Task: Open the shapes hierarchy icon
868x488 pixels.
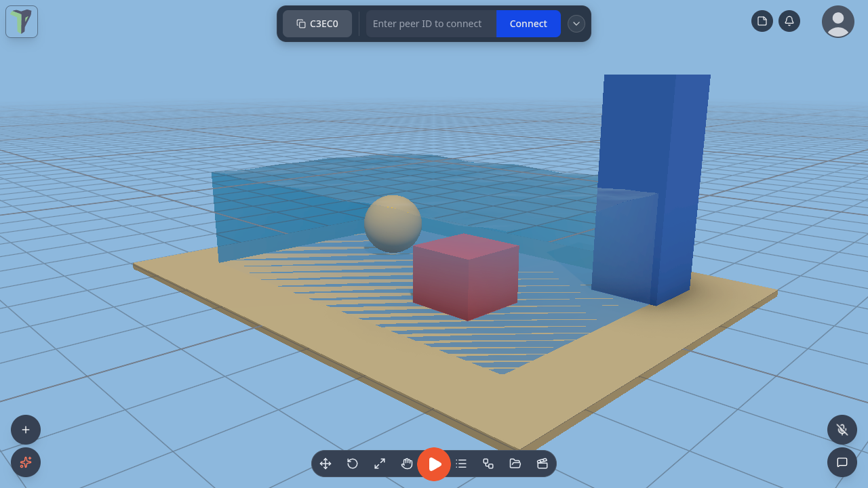Action: pos(488,464)
